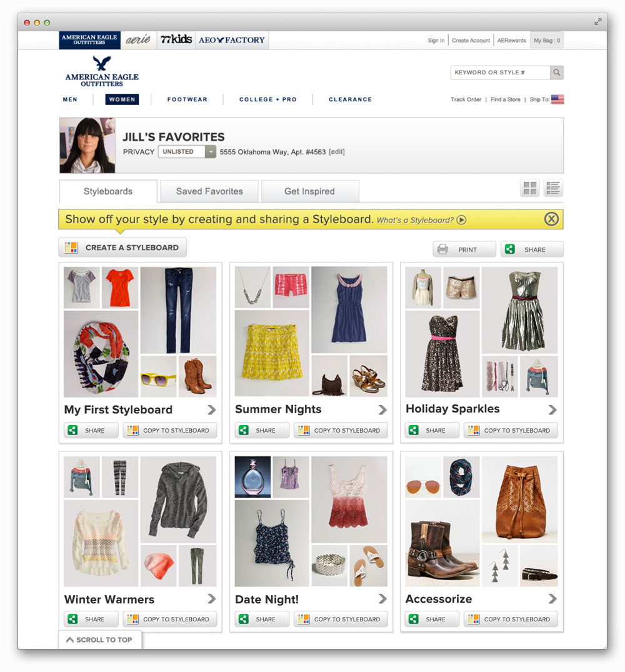Toggle fullscreen using the window expand icon
625x672 pixels.
[598, 22]
